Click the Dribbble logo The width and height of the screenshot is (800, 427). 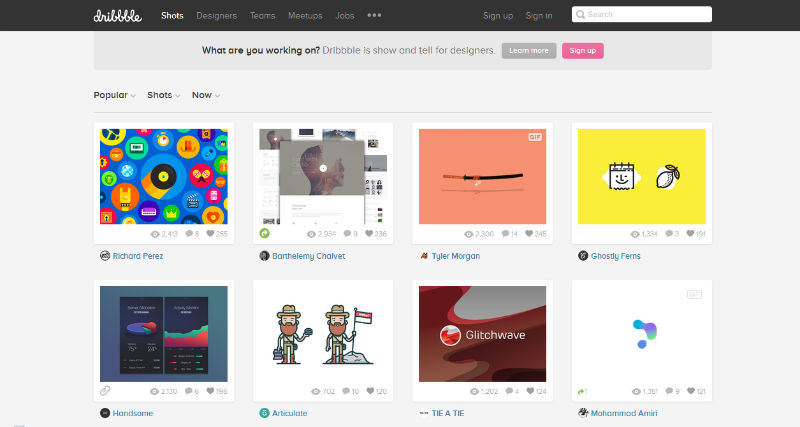pyautogui.click(x=120, y=15)
